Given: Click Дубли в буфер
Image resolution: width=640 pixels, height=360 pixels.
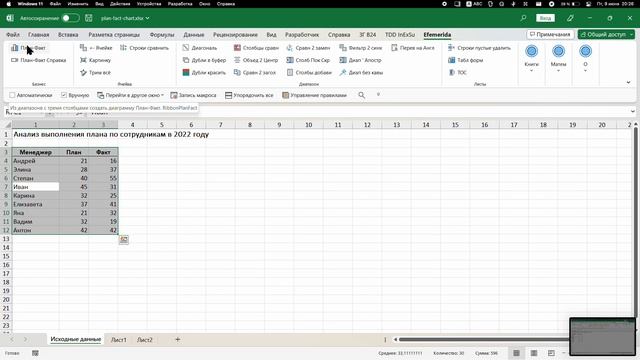Looking at the screenshot, I should (204, 60).
